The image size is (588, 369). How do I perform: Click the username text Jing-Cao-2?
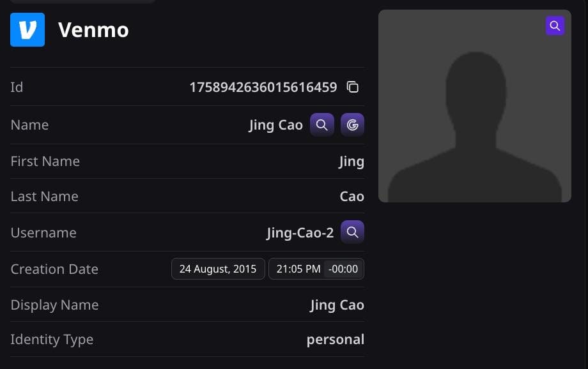(300, 233)
